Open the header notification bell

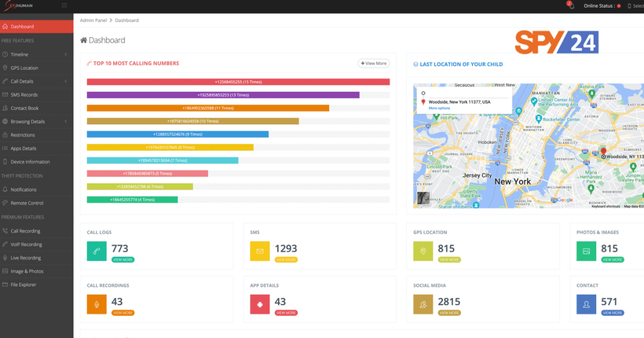pyautogui.click(x=571, y=6)
